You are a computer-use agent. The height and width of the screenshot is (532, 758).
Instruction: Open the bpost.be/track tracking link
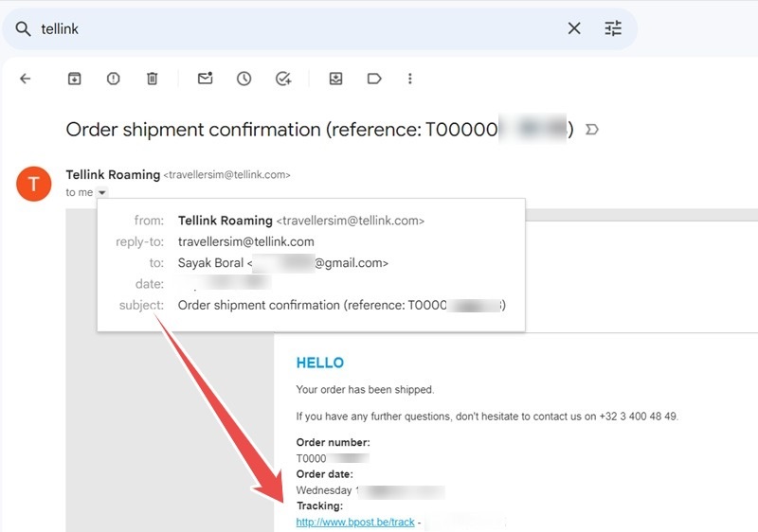pos(355,522)
